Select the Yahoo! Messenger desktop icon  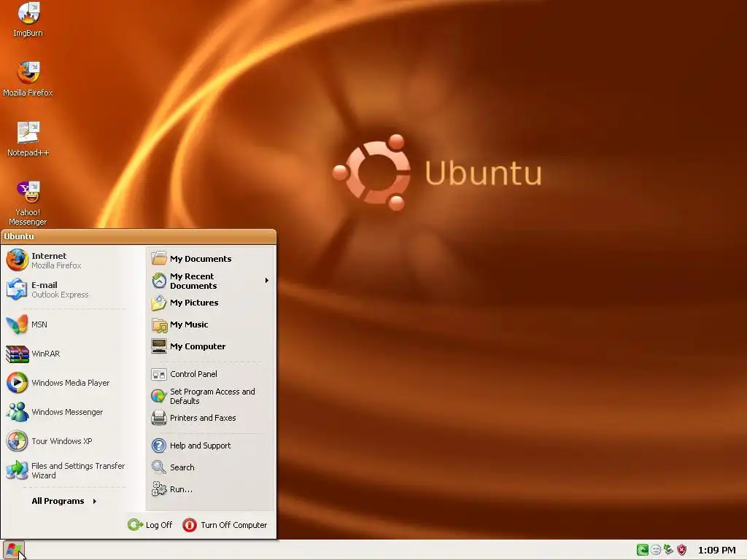[28, 203]
